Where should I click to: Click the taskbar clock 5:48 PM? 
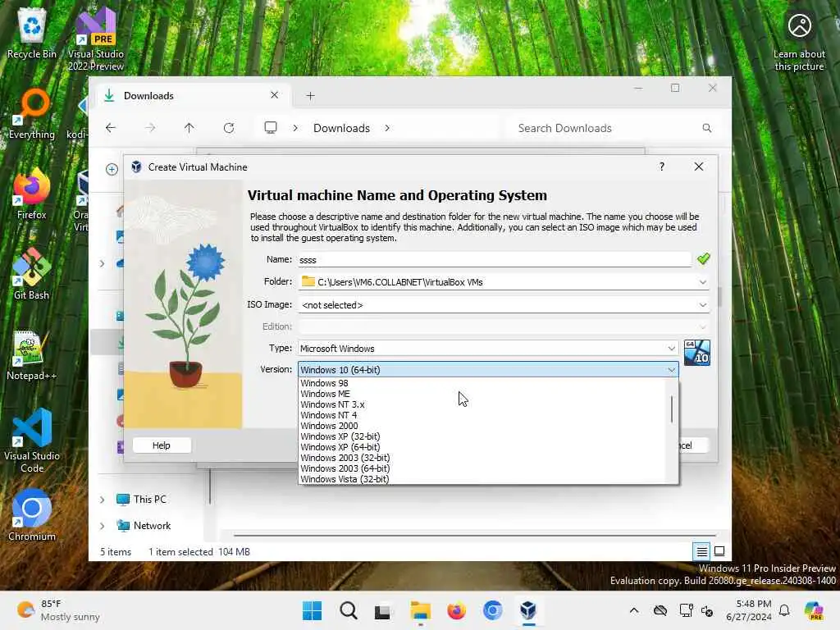(749, 610)
